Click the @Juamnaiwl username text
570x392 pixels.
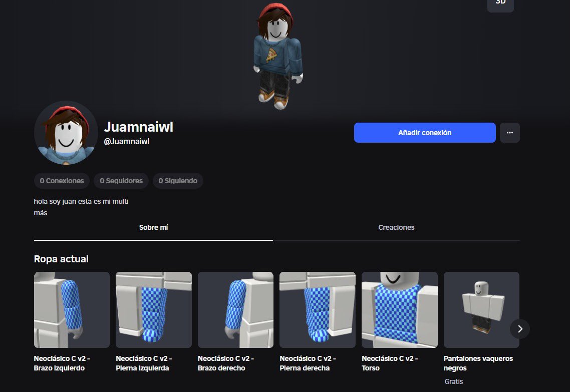point(127,141)
